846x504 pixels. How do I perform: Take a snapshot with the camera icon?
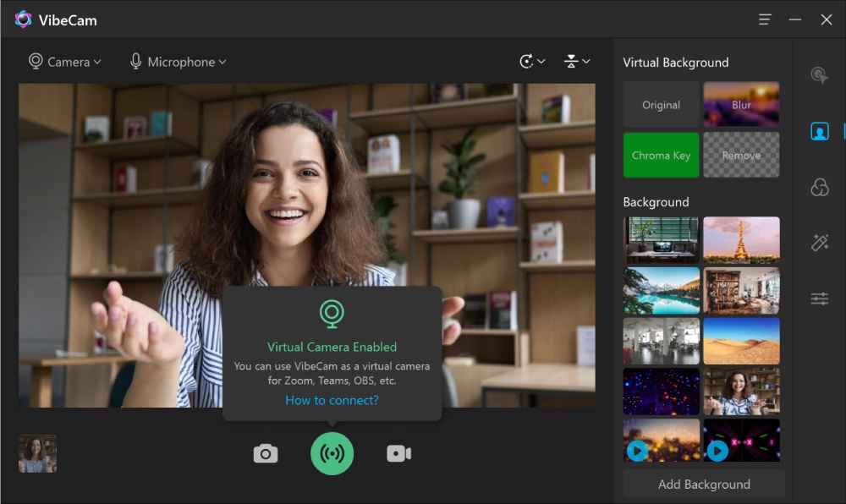click(266, 454)
